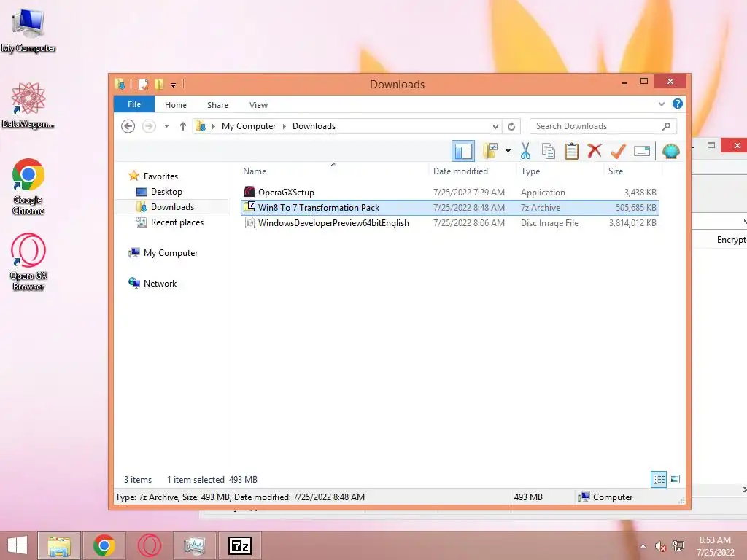
Task: Select Win8 To 7 Transformation Pack archive
Action: pos(449,208)
